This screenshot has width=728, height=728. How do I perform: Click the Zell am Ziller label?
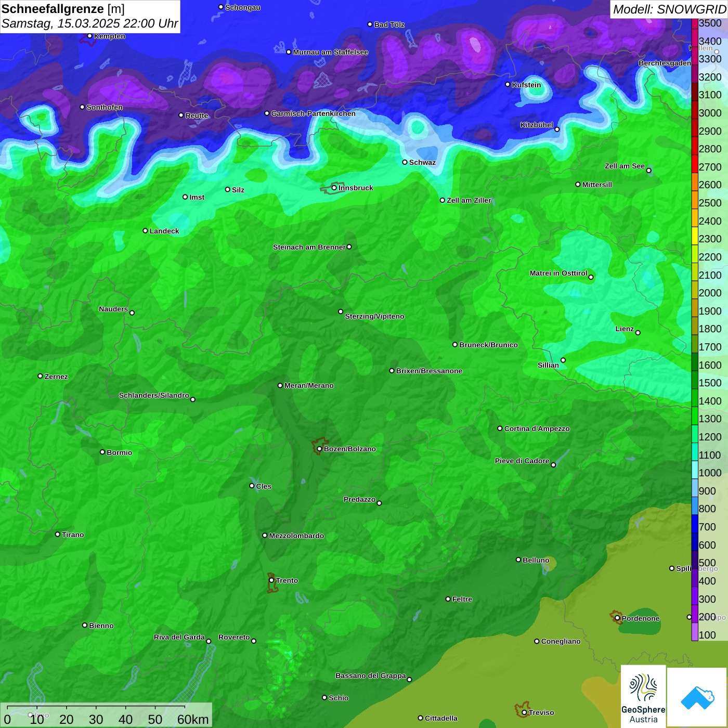click(x=469, y=200)
